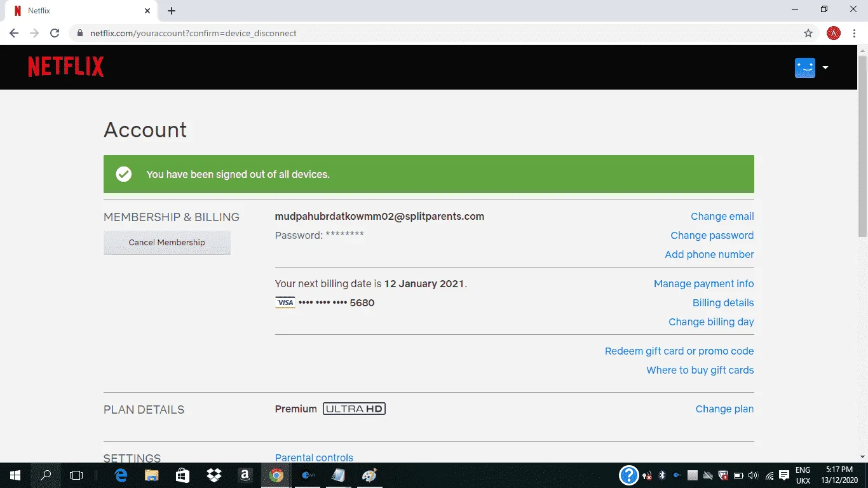Open Dropbox from the taskbar

pyautogui.click(x=214, y=475)
